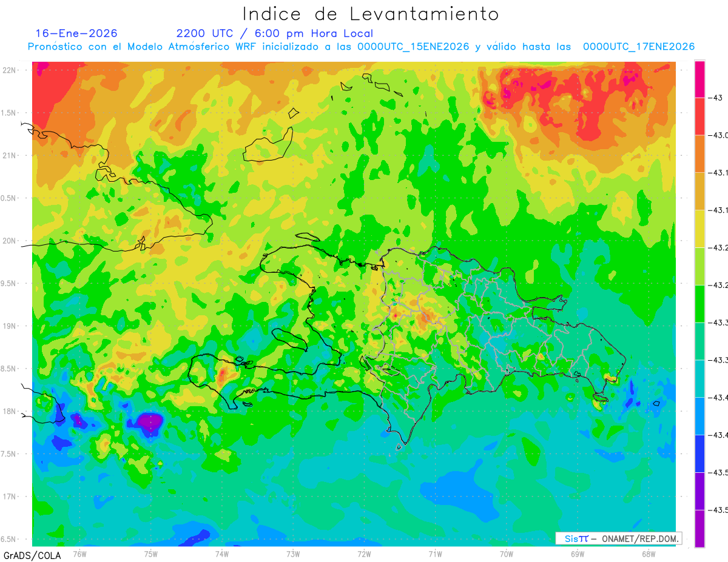Image resolution: width=728 pixels, height=562 pixels.
Task: Select the red swatch in the color scale
Action: (x=699, y=116)
